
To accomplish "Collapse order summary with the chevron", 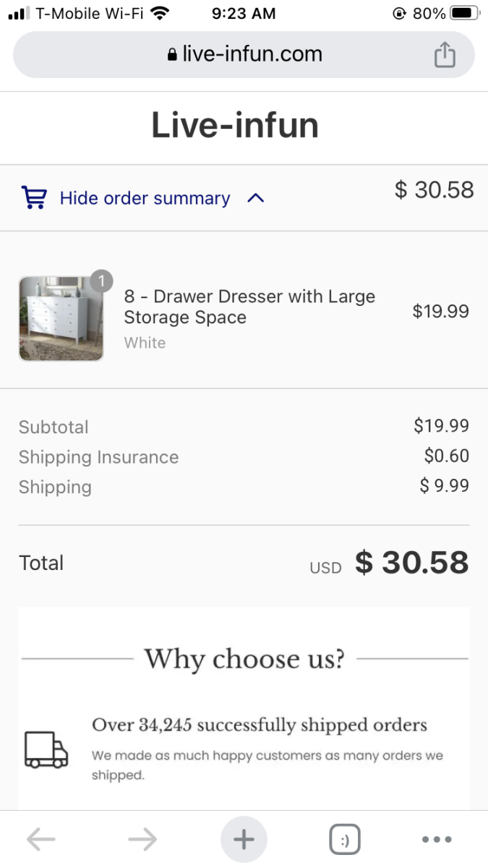I will [x=256, y=198].
